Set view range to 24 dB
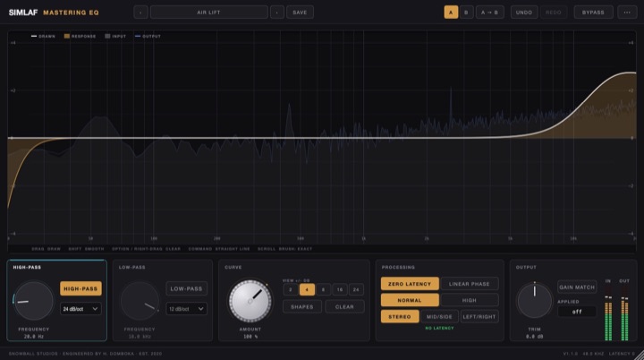The width and height of the screenshot is (644, 360). click(356, 289)
